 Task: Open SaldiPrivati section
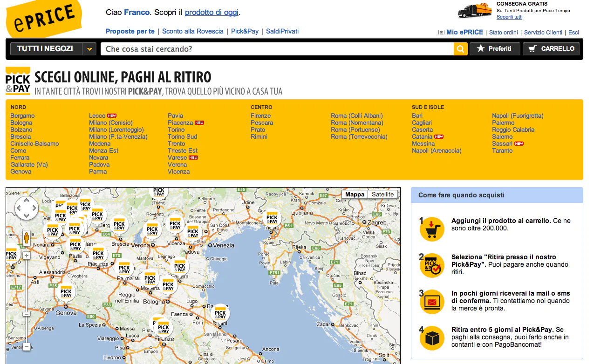[282, 32]
